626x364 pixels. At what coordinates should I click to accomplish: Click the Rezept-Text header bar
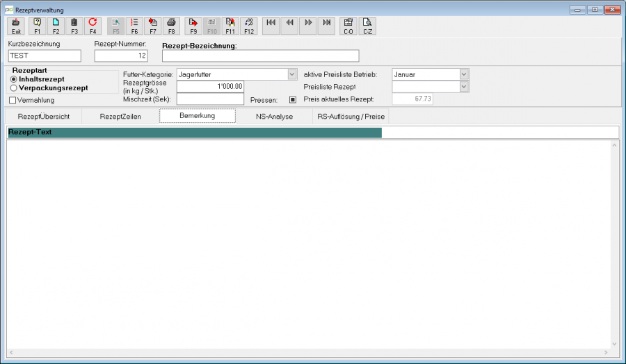pos(195,133)
